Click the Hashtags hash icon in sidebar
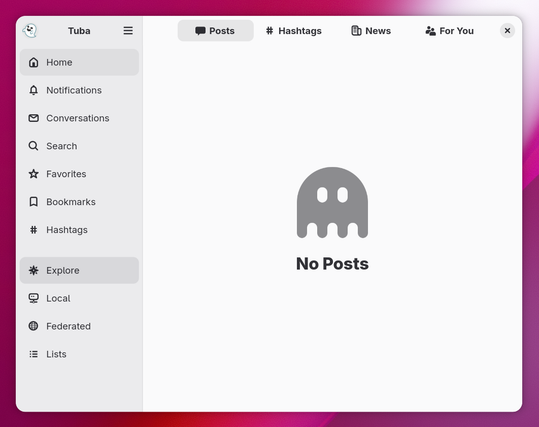Image resolution: width=539 pixels, height=427 pixels. pos(33,230)
